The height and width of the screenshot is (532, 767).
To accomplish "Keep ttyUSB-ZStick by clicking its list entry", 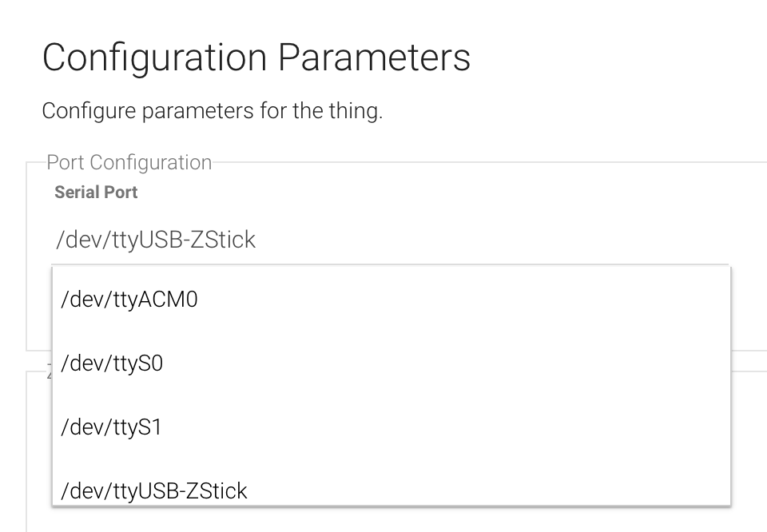I will [x=154, y=490].
